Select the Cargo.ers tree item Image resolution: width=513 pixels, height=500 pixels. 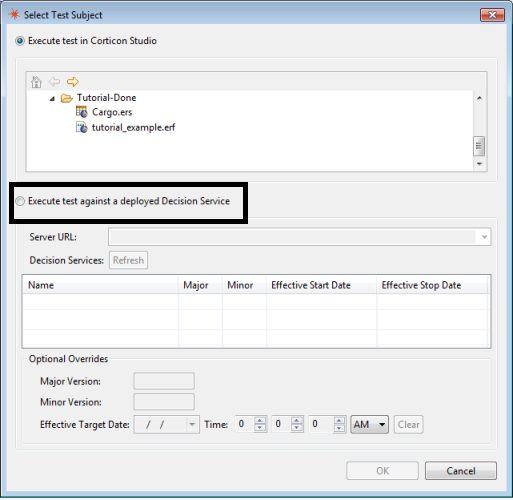tap(112, 112)
